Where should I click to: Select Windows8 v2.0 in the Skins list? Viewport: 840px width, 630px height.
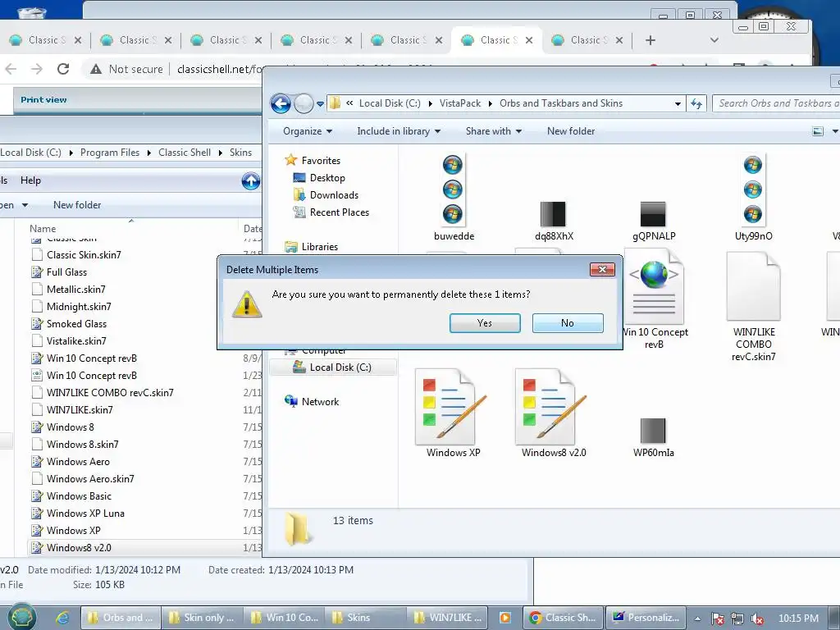click(79, 547)
